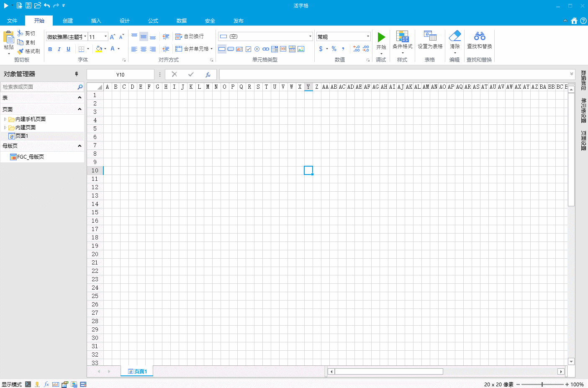
Task: Toggle Underline formatting
Action: point(68,49)
